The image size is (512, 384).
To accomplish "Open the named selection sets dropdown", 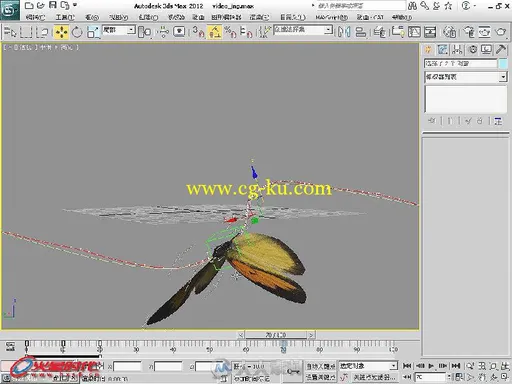I will (303, 30).
